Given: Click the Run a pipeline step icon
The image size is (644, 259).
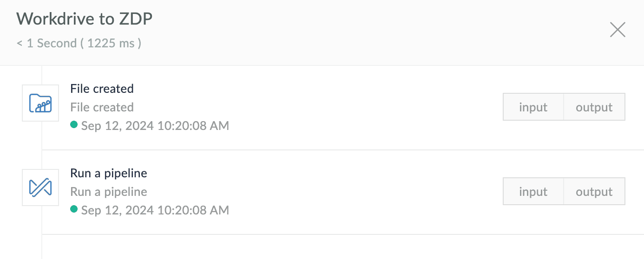Looking at the screenshot, I should pos(40,188).
